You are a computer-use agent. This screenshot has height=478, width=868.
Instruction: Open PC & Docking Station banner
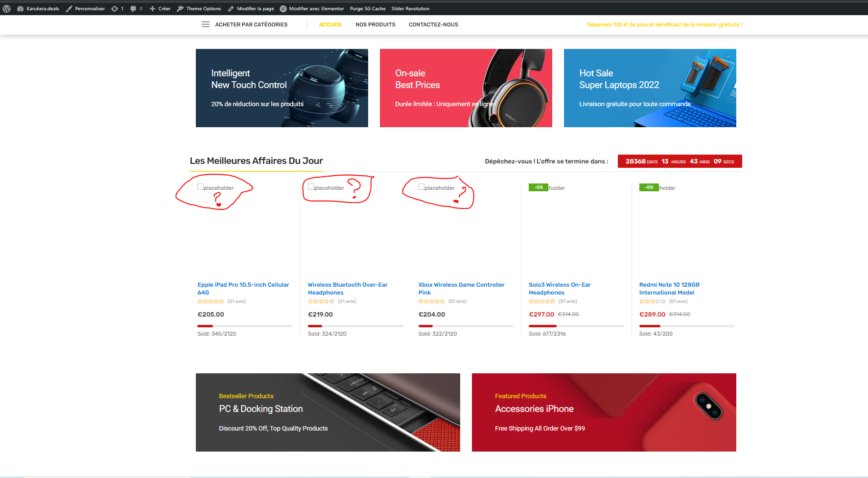328,412
